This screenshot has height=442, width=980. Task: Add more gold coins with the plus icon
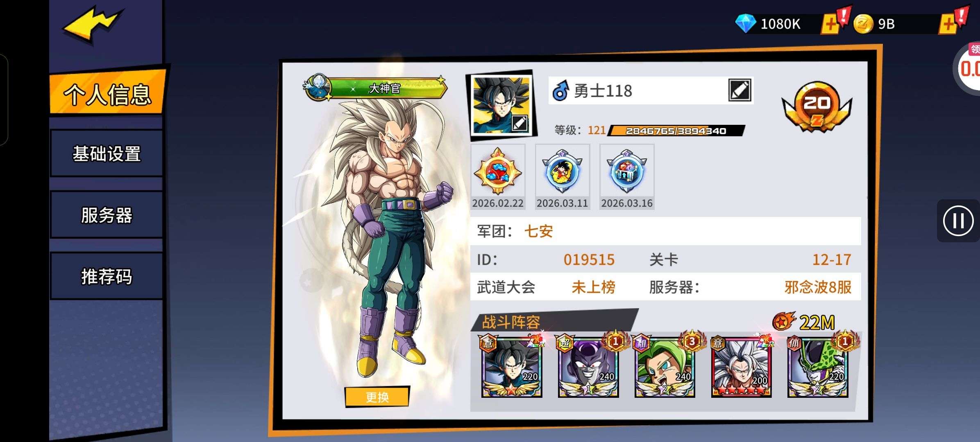(949, 24)
